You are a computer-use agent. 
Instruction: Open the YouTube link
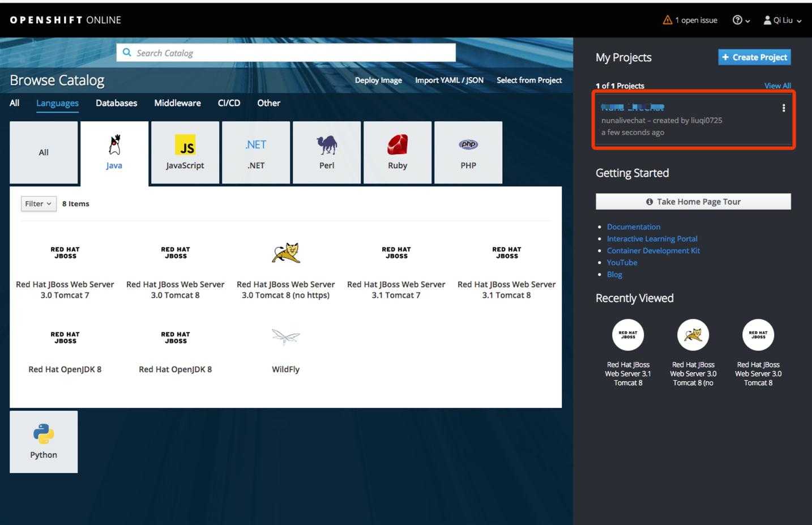click(x=622, y=262)
